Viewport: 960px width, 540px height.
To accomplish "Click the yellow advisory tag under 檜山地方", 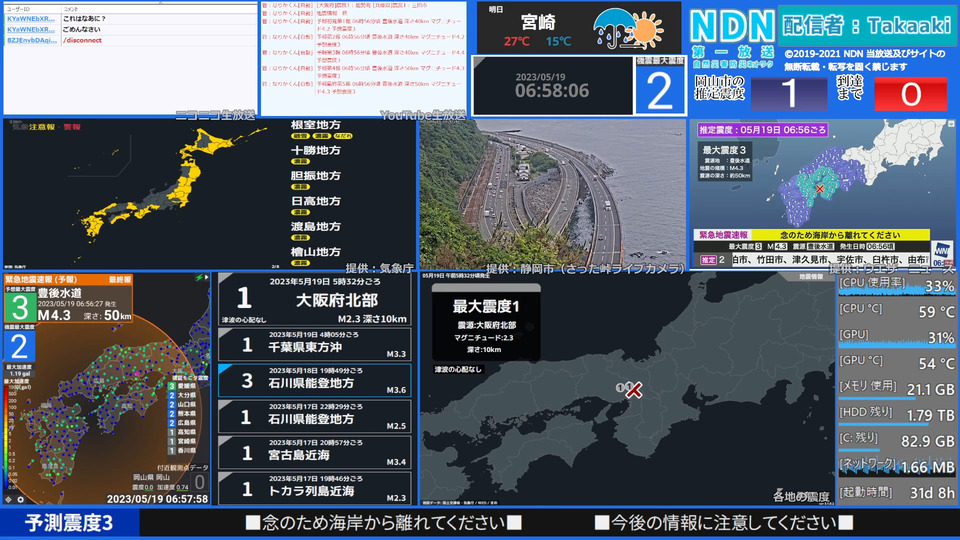I will coord(300,263).
